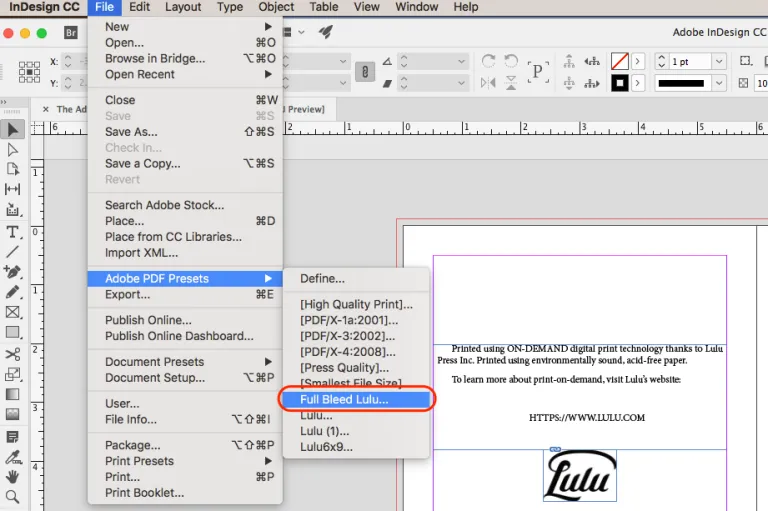Viewport: 768px width, 511px height.
Task: Step the X position value
Action: coord(68,62)
